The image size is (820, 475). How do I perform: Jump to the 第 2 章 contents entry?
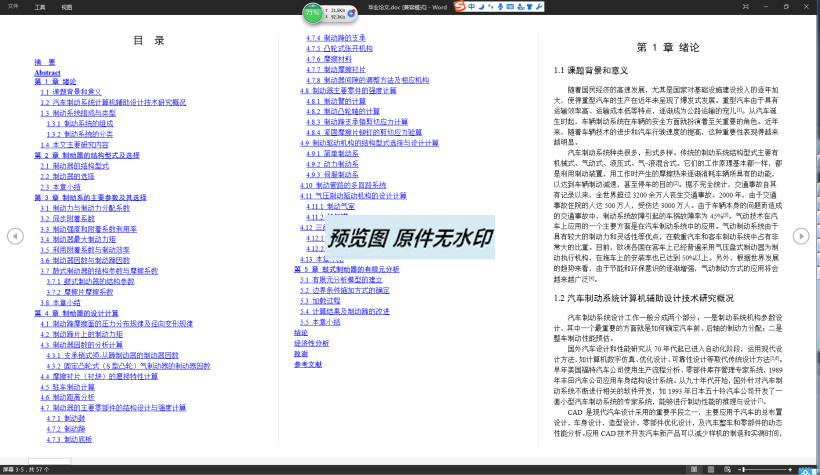87,155
